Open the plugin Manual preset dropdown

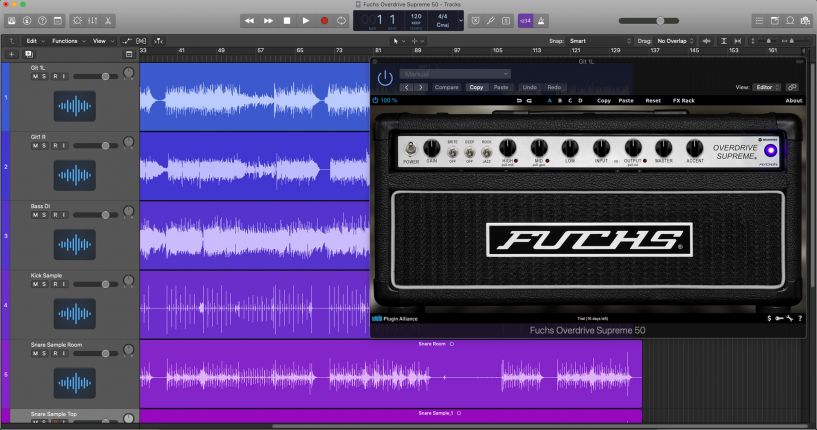(455, 74)
